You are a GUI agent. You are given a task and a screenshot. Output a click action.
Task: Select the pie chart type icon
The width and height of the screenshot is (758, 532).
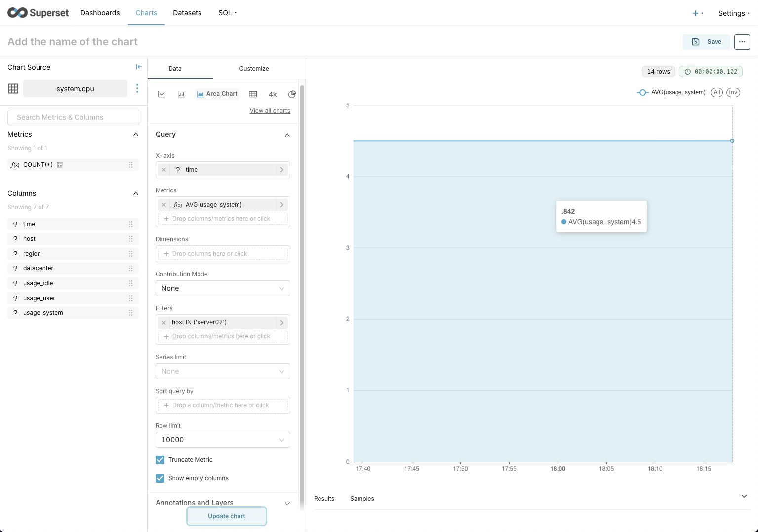pyautogui.click(x=292, y=94)
